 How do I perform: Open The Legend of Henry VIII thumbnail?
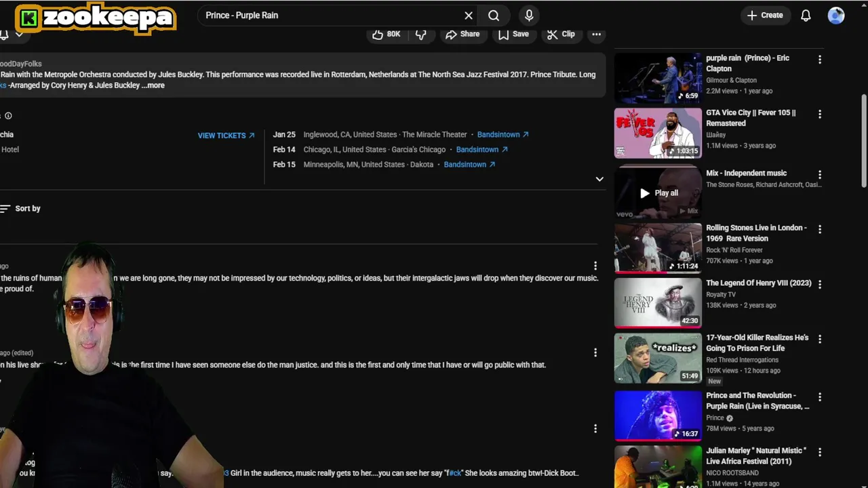(658, 303)
